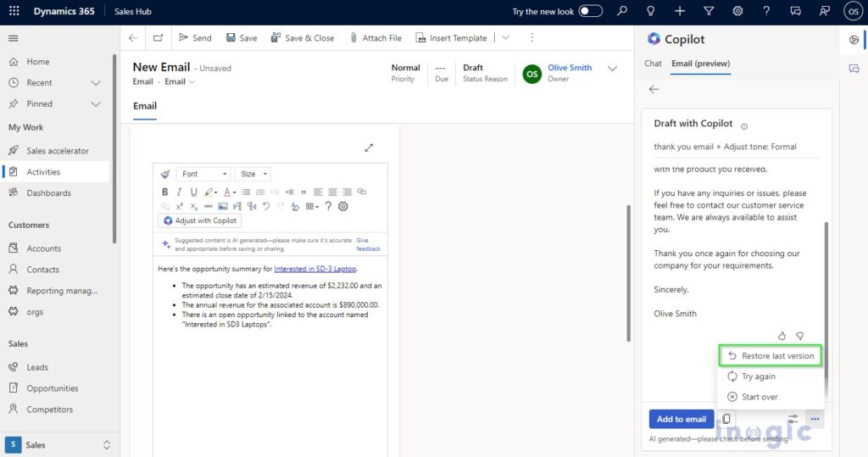This screenshot has width=868, height=457.
Task: Toggle the Copilot side pane icon
Action: [x=854, y=40]
